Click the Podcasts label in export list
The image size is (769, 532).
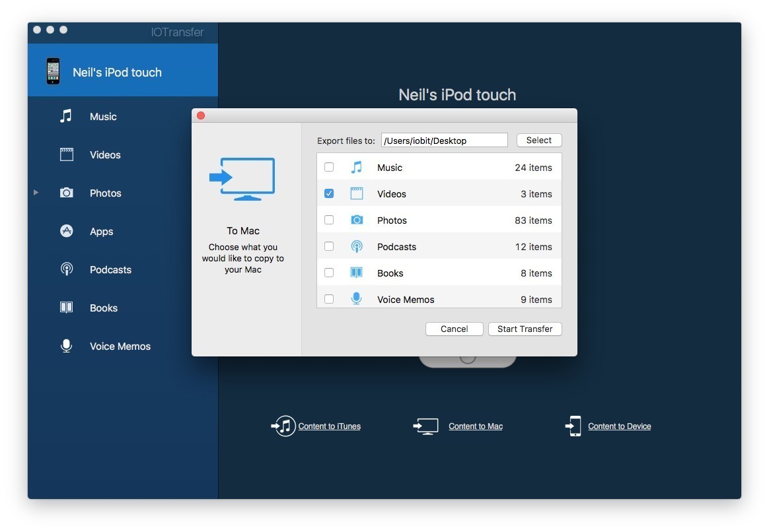point(396,247)
